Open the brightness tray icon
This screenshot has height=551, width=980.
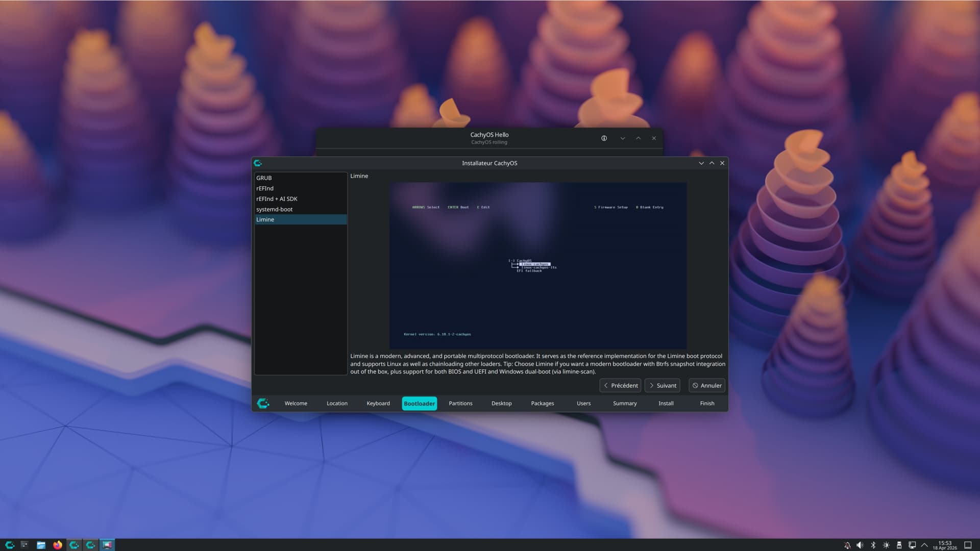(886, 545)
